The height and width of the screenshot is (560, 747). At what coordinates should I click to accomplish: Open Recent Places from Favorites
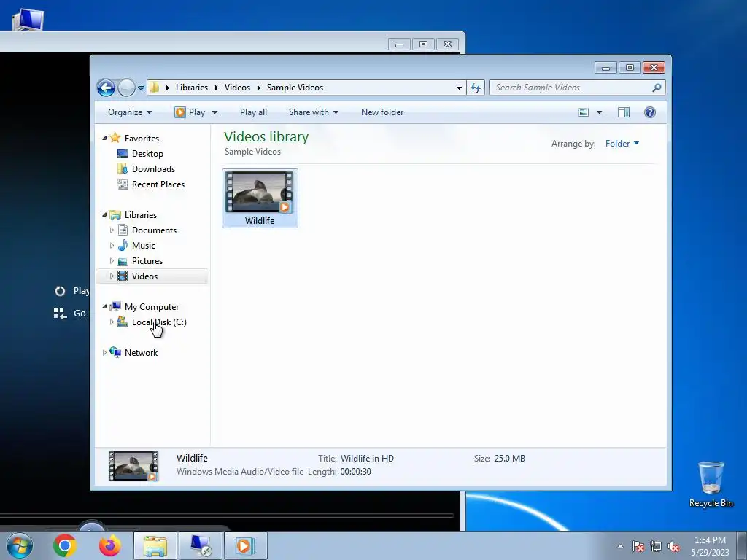[158, 184]
